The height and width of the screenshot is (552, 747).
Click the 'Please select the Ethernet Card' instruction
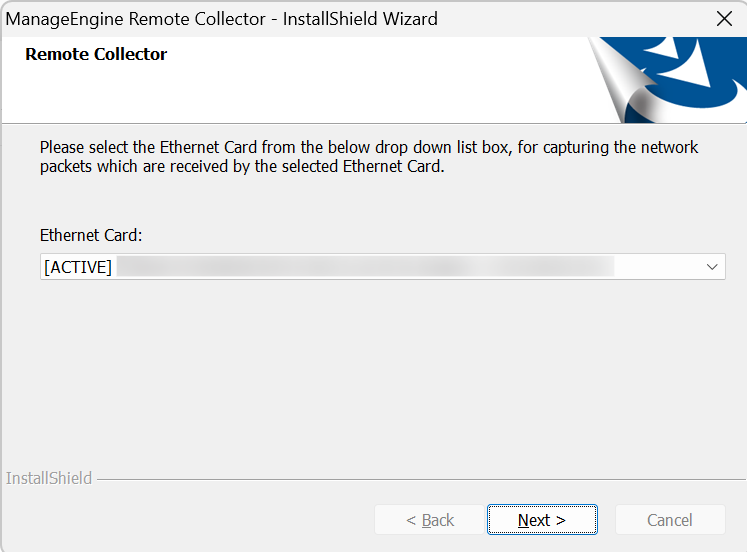tap(369, 148)
